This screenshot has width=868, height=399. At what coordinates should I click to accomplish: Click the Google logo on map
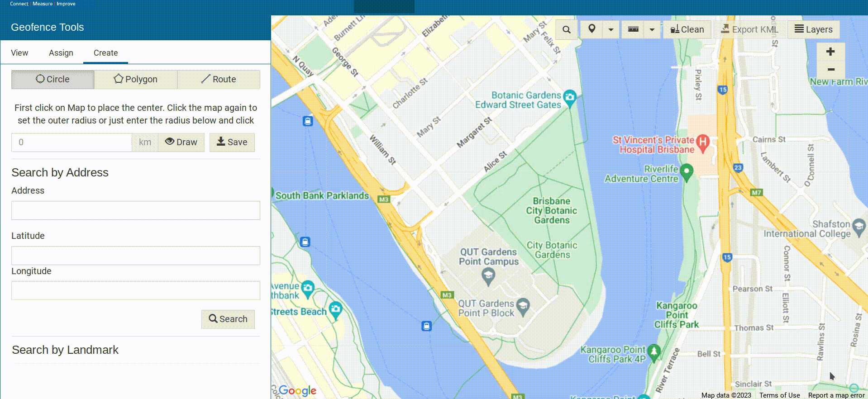pyautogui.click(x=297, y=391)
